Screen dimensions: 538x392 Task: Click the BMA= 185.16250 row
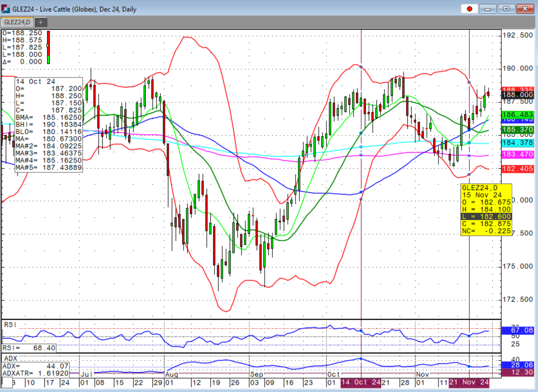[49, 117]
